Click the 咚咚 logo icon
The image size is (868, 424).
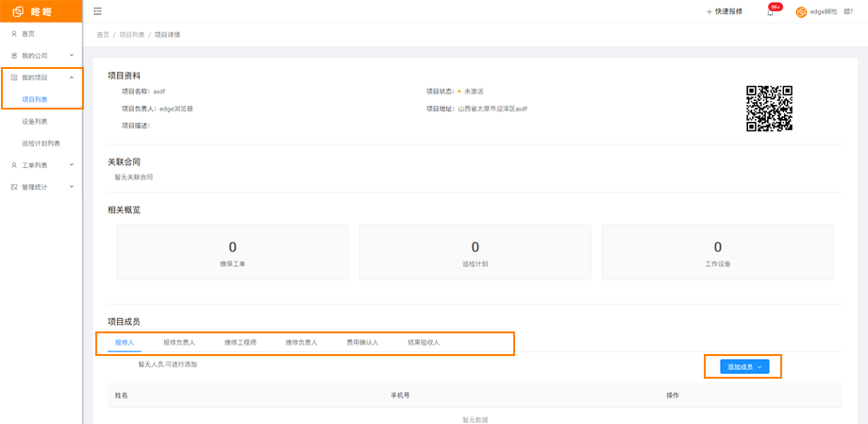click(x=18, y=11)
